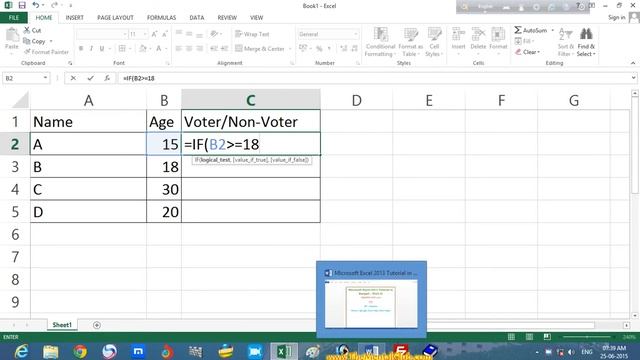Screen dimensions: 640x360
Task: Switch to the PAGE LAYOUT tab
Action: [115, 18]
